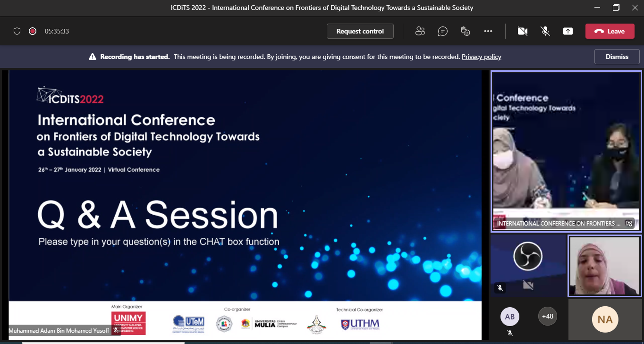Click the UNIMY main organizer logo
Image resolution: width=644 pixels, height=344 pixels.
point(128,323)
